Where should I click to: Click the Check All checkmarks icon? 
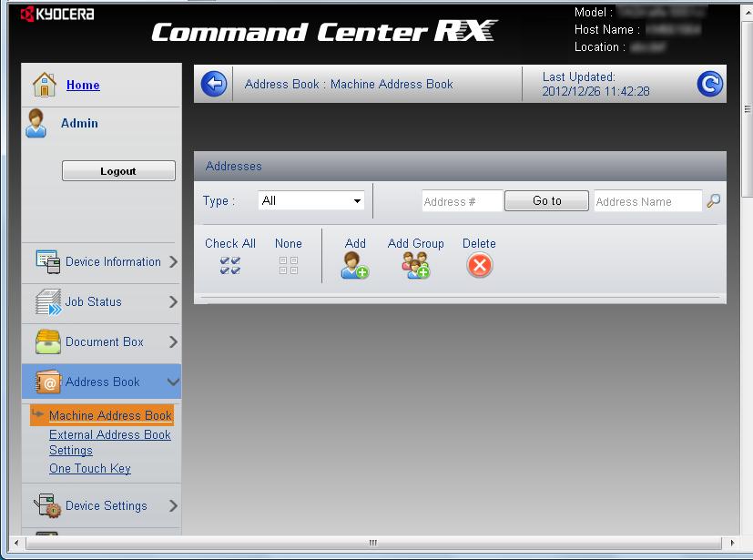click(x=230, y=266)
